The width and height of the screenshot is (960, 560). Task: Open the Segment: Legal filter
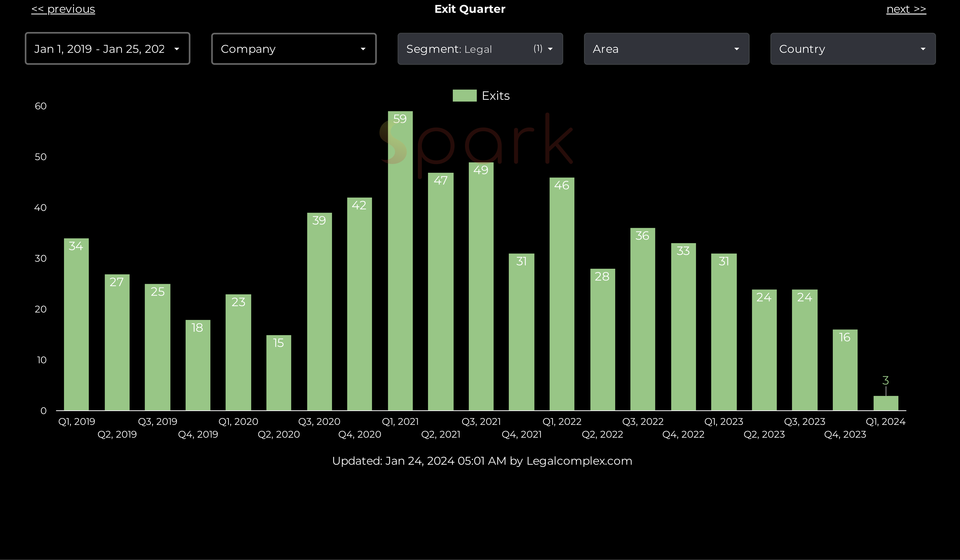click(x=480, y=49)
